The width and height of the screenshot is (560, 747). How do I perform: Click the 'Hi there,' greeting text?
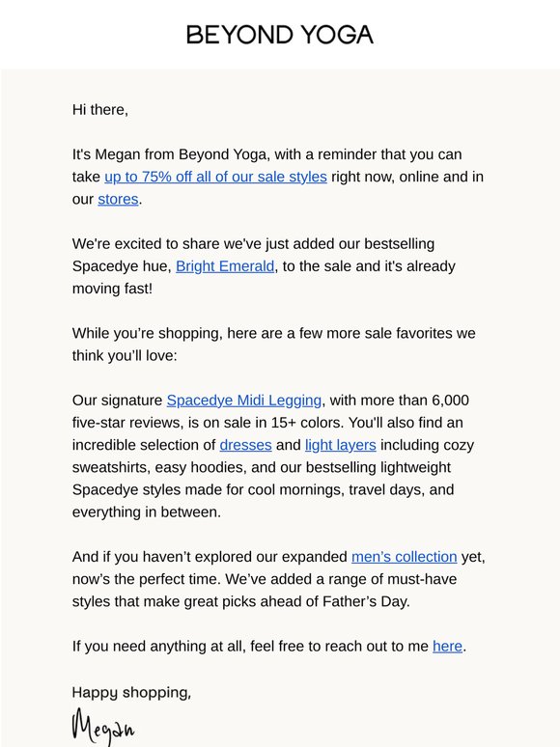100,110
